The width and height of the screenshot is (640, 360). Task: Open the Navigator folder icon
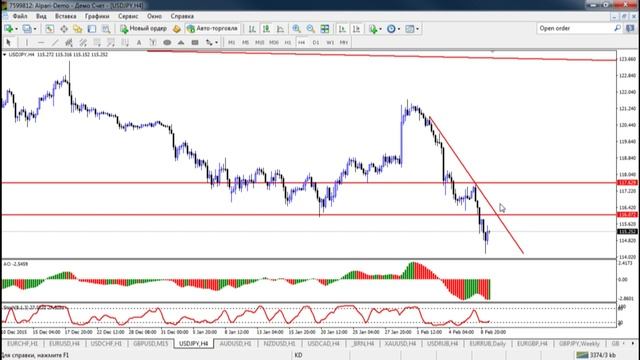(78, 29)
